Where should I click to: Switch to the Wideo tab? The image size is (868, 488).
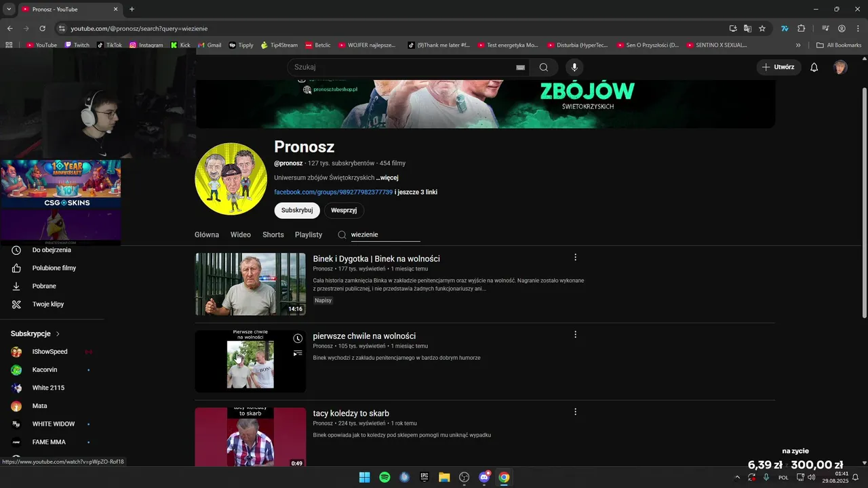[x=241, y=235]
